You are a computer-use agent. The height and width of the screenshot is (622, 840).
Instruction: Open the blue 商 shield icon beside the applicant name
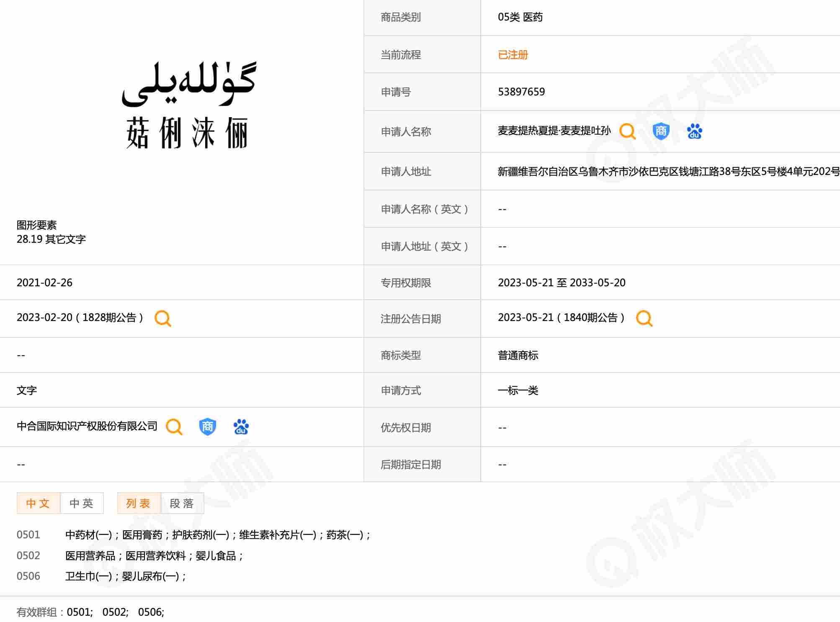[x=661, y=131]
